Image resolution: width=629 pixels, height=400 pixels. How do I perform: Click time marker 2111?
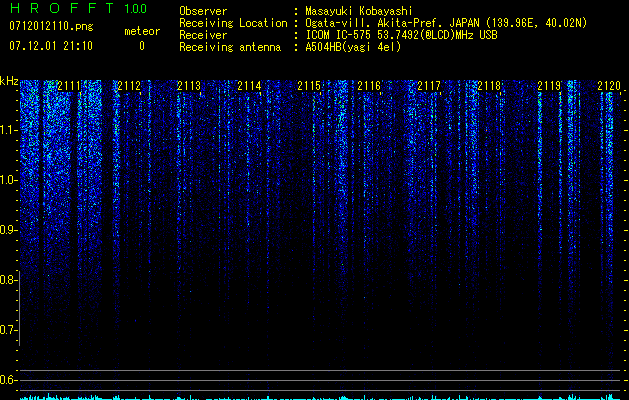click(x=69, y=86)
